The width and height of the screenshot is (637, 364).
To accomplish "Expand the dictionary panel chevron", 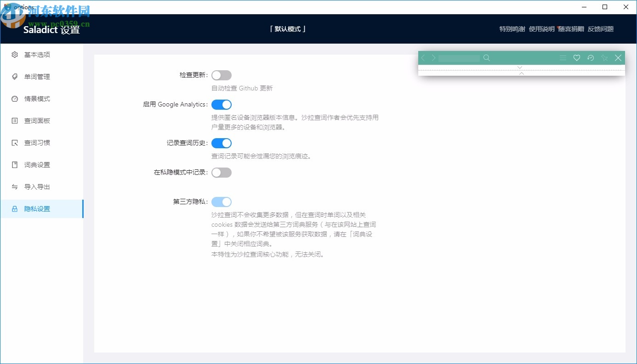I will coord(520,67).
